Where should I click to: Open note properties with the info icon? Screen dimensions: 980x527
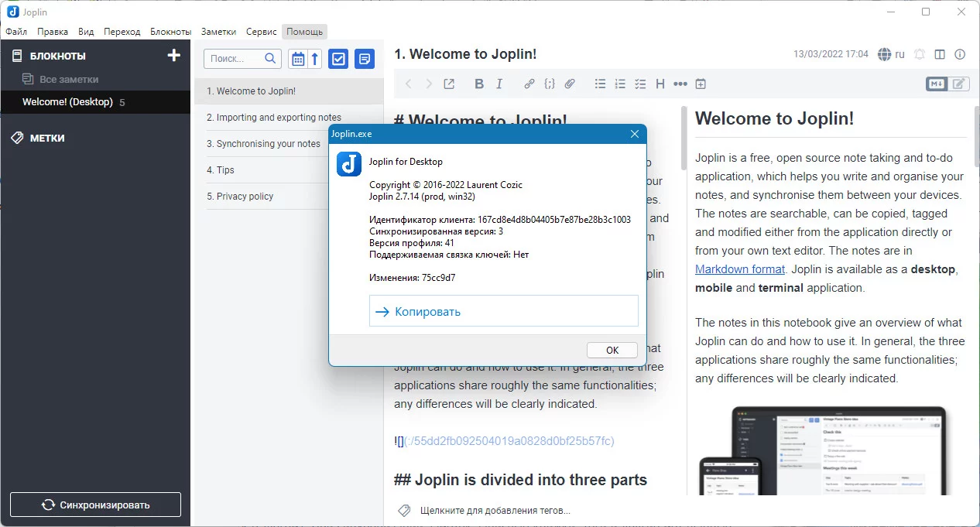[960, 54]
